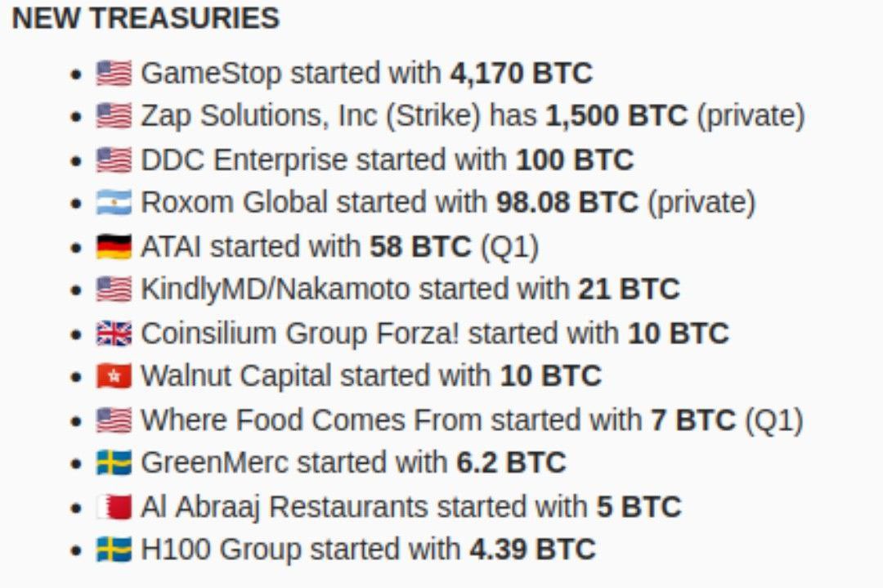
Task: Select the German flag beside ATAI
Action: click(114, 246)
